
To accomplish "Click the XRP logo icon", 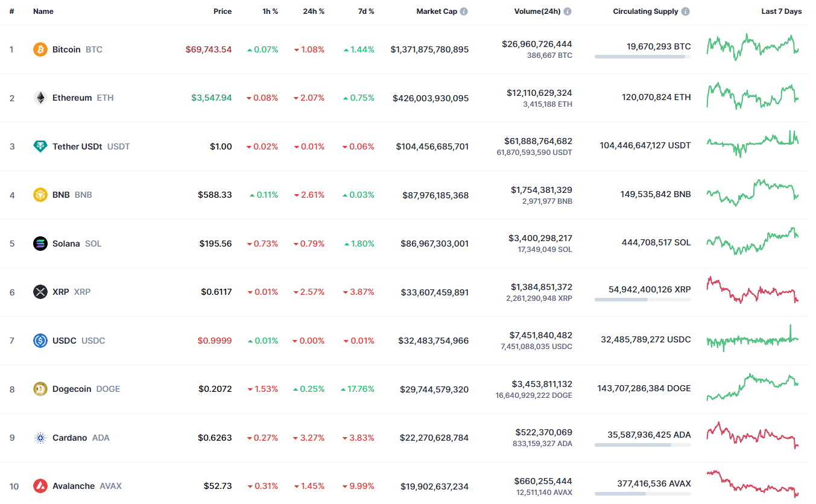I will (x=40, y=292).
